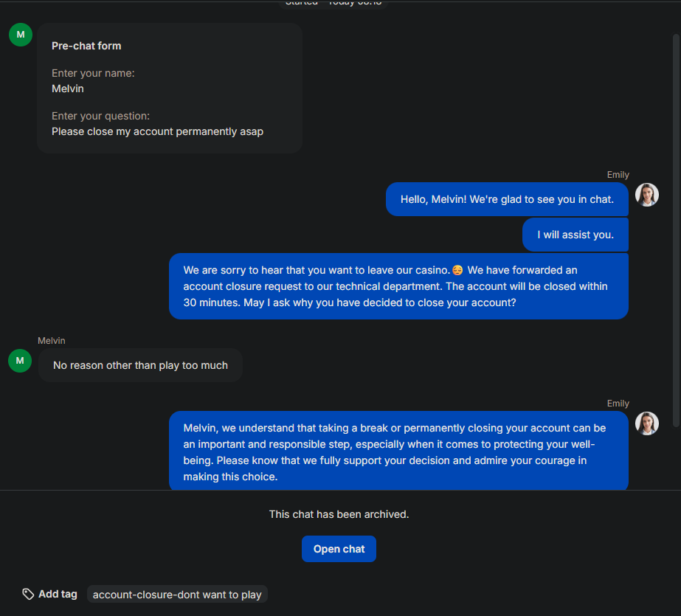Select the 'I will assist you.' message
The height and width of the screenshot is (616, 681).
point(575,235)
